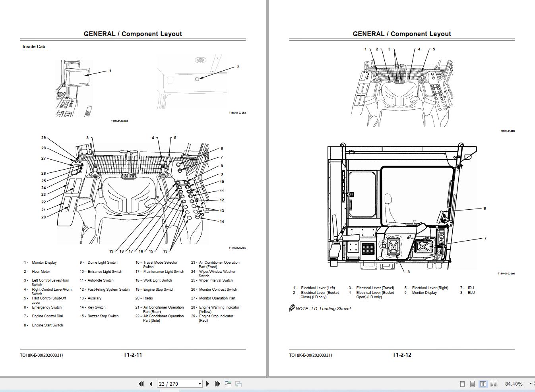535x392 pixels.
Task: Select the continuous scrolling view icon
Action: (472, 384)
